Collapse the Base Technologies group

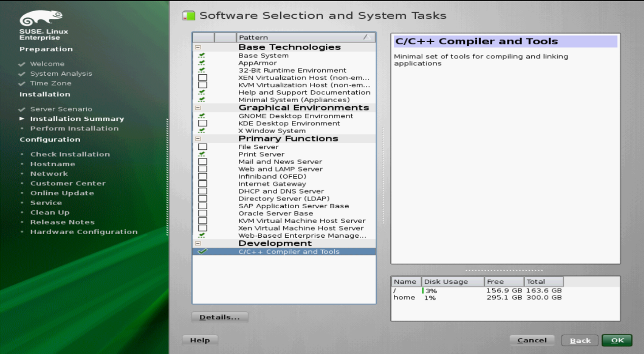197,47
